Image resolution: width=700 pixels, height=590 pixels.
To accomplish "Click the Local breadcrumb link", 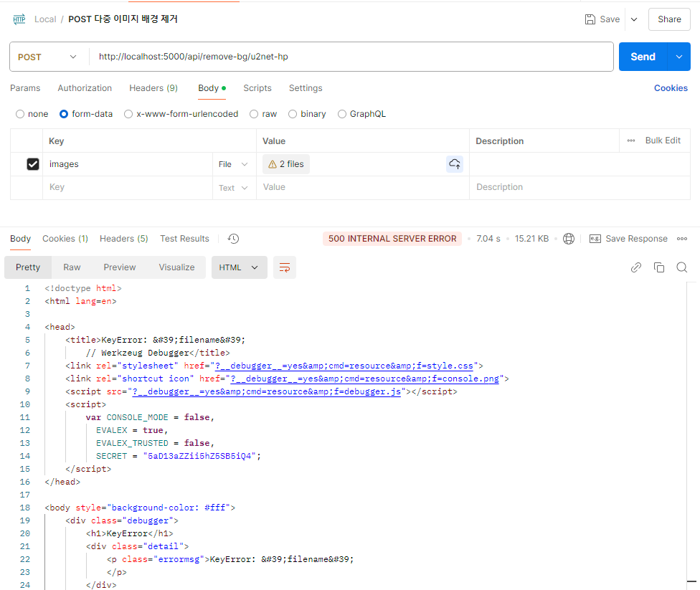I will (x=45, y=19).
